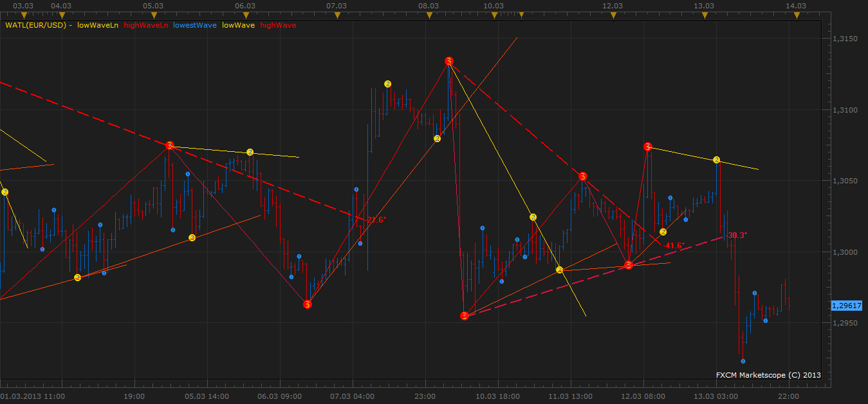Image resolution: width=868 pixels, height=404 pixels.
Task: Select the red wave 3 marker at highest peak
Action: [449, 62]
